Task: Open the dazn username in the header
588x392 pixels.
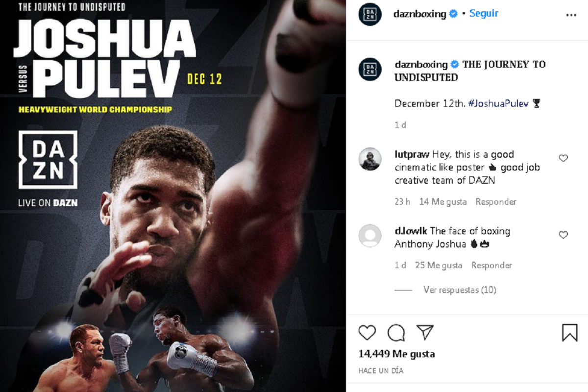Action: click(x=419, y=14)
